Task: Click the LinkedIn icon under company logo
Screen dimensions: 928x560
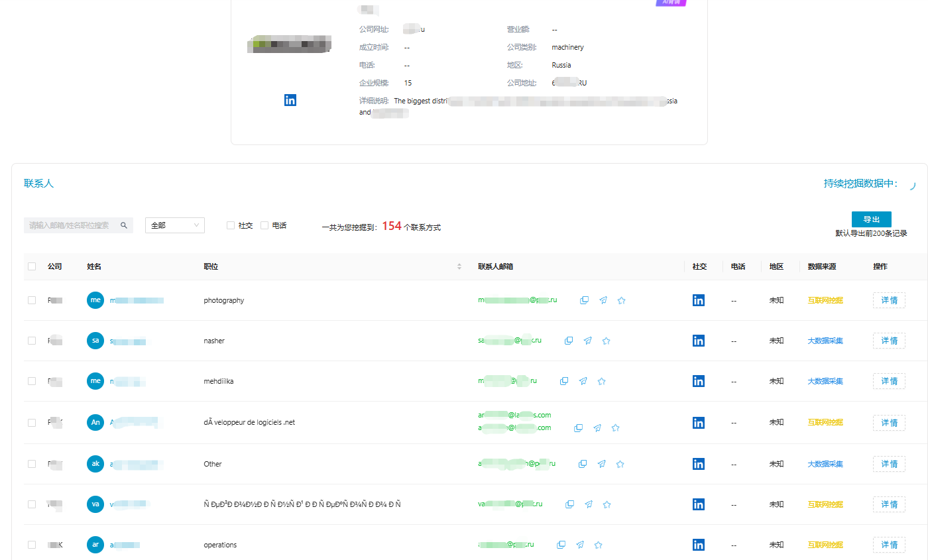Action: 290,100
